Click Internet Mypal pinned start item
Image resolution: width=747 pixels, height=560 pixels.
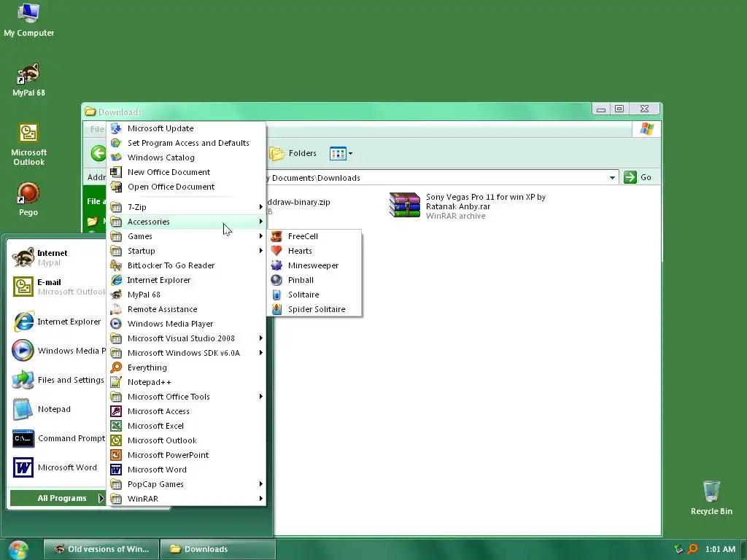pos(58,257)
